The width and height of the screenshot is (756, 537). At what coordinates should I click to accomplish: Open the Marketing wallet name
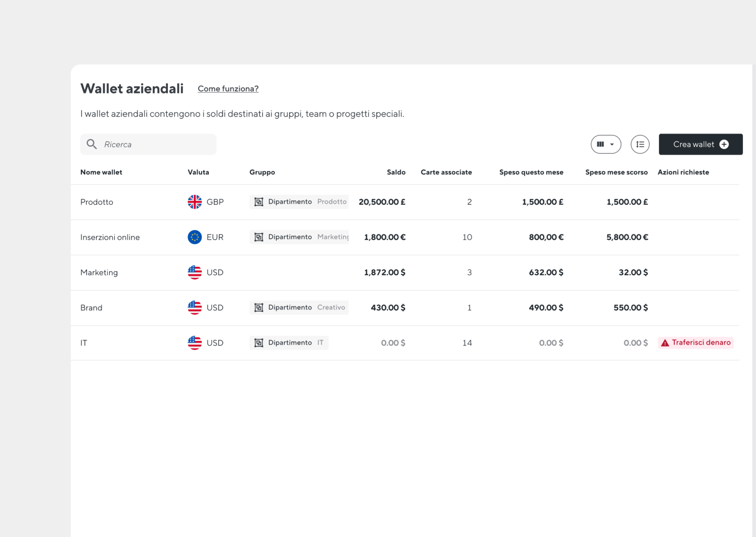(x=99, y=272)
